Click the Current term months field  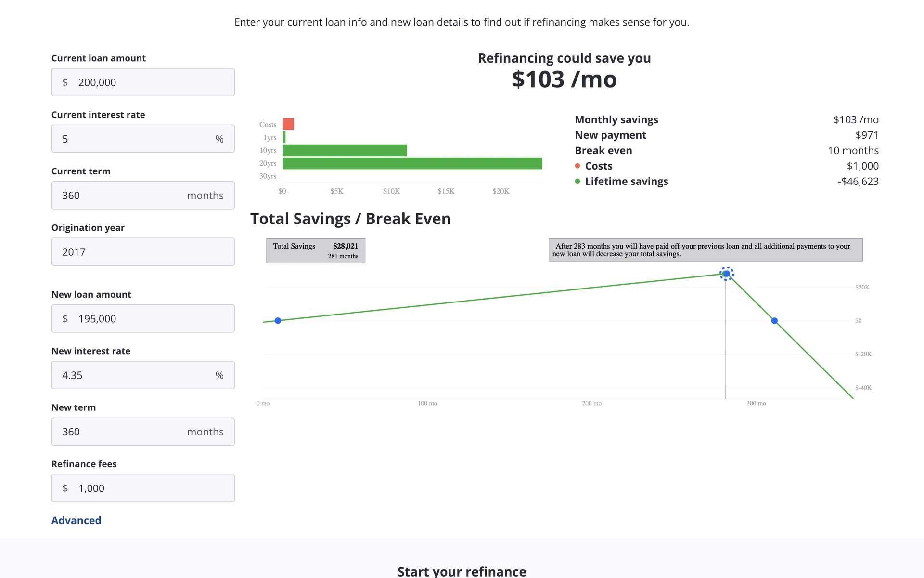[143, 196]
